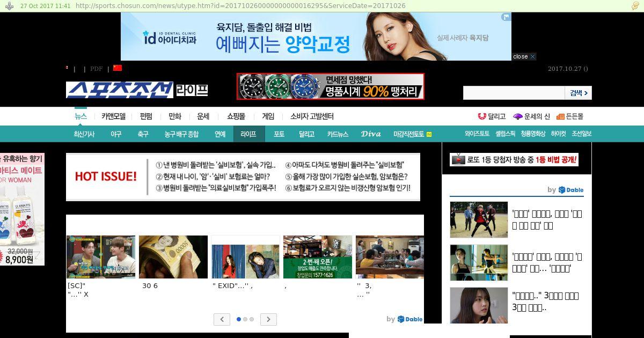Select the highlighted 라이프 tab
Image resolution: width=644 pixels, height=338 pixels.
tap(249, 134)
